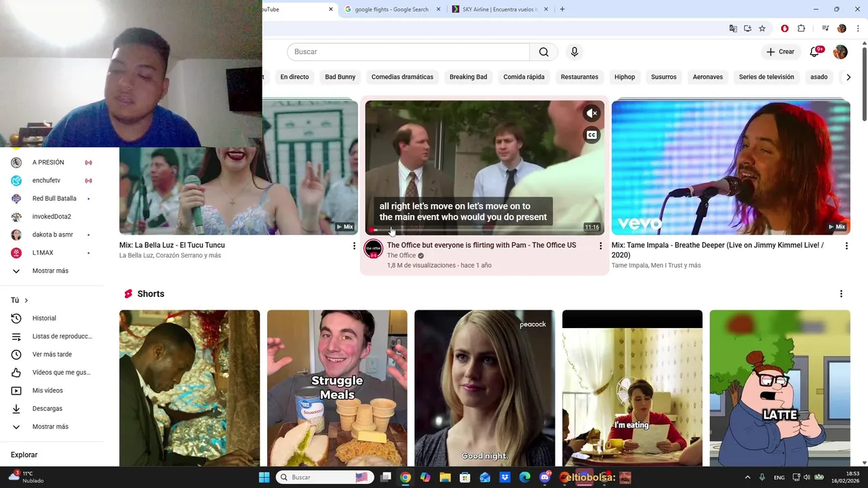Open Windows Start menu
This screenshot has height=488, width=868.
264,477
